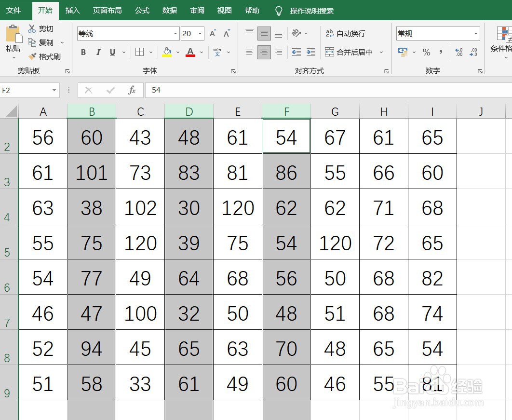Activate the Format Painter brush
Screen dimensions: 512x420
[x=32, y=56]
